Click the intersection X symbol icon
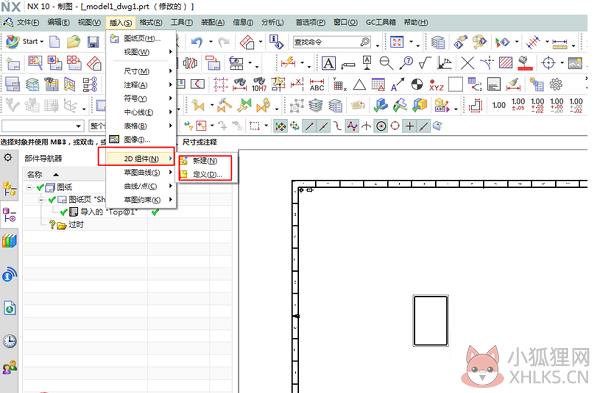The image size is (600, 393). (x=467, y=63)
